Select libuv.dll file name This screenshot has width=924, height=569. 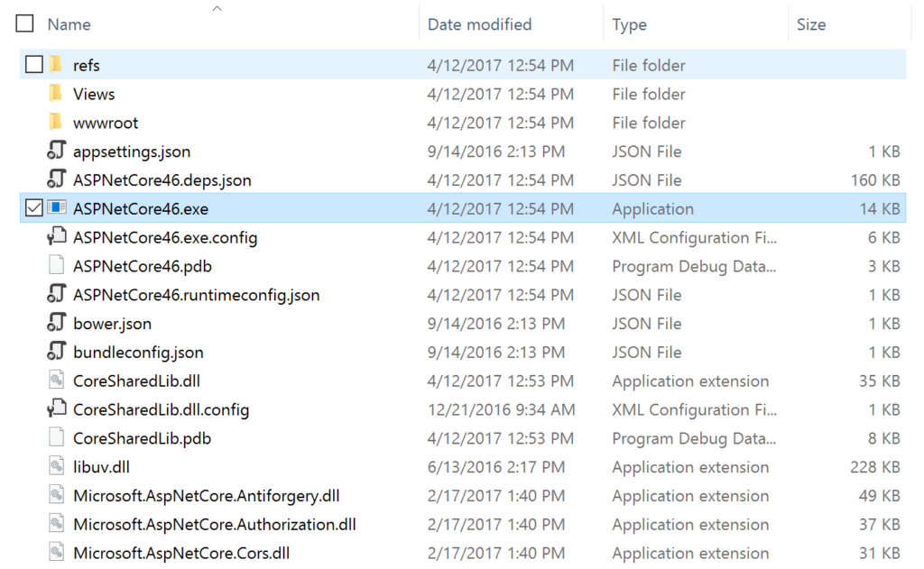point(101,467)
